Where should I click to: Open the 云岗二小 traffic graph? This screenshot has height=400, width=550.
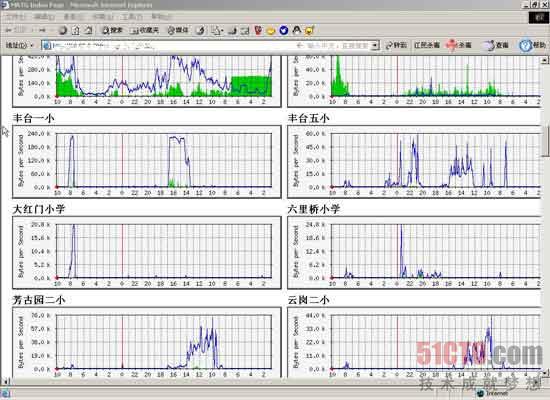click(414, 342)
